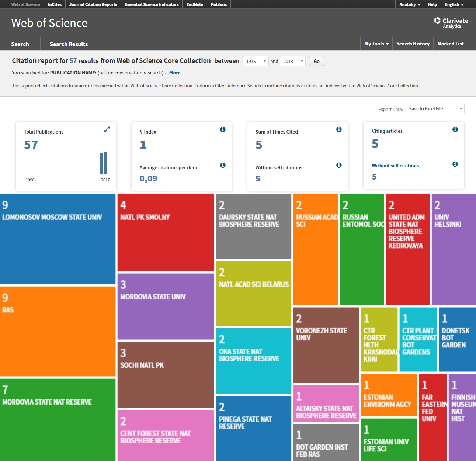Viewport: 476px width, 461px height.
Task: Open the end year 2018 dropdown
Action: [x=293, y=61]
